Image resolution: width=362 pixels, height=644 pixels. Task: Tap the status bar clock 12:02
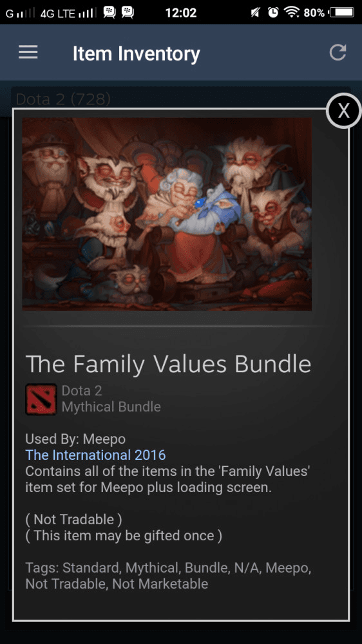tap(181, 13)
